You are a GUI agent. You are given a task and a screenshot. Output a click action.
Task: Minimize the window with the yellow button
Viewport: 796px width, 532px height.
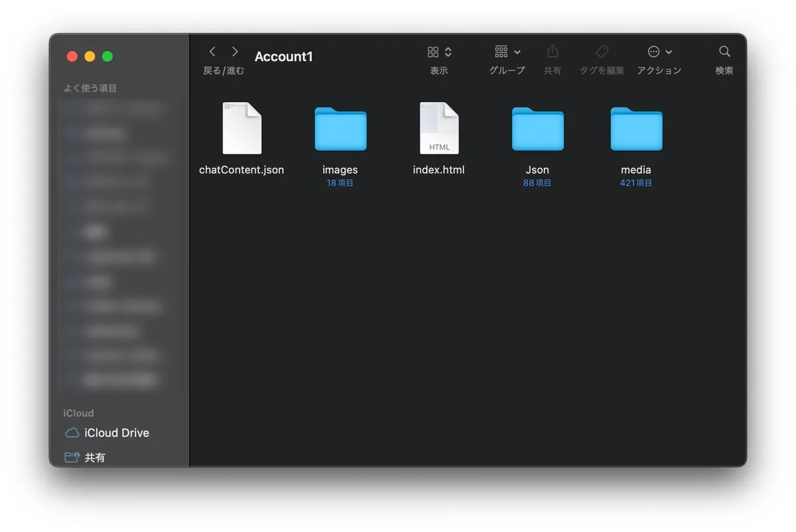90,56
